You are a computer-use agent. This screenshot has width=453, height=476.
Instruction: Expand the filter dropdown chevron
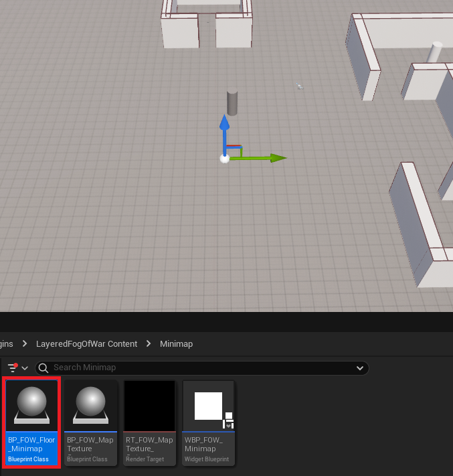click(x=25, y=368)
